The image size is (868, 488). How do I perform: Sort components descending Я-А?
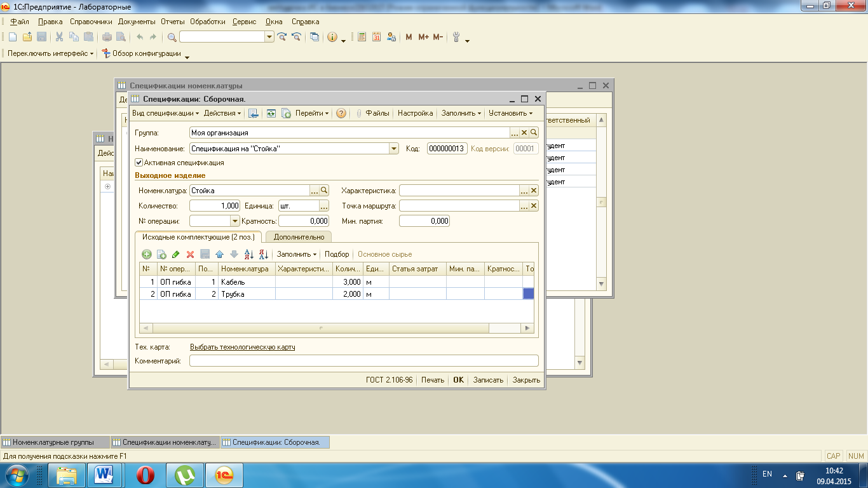click(x=264, y=254)
